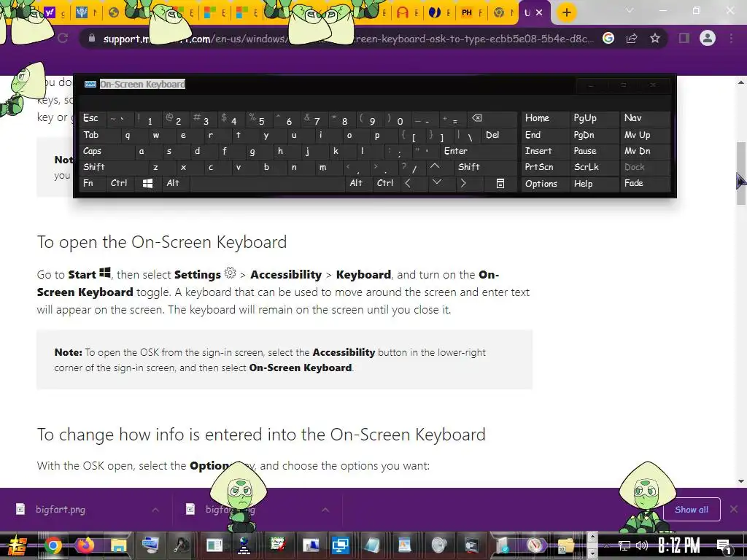
Task: Open the Chrome profile avatar menu
Action: pos(708,38)
